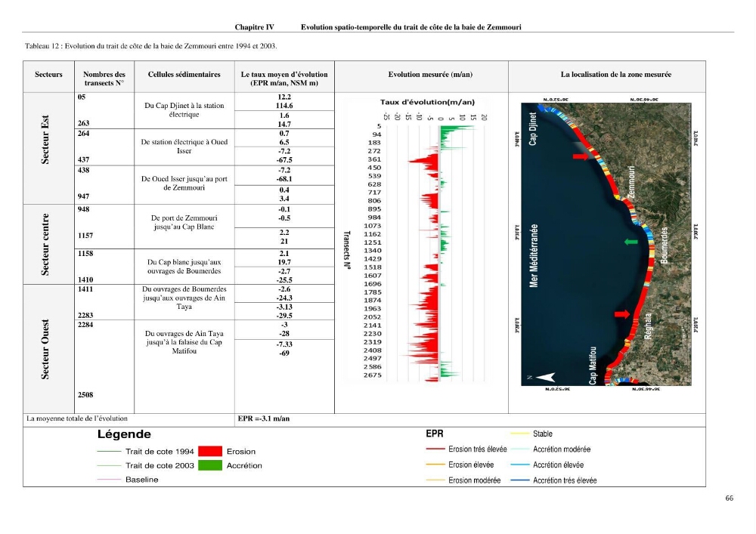Click transect number '947'
Image resolution: width=756 pixels, height=534 pixels.
[83, 196]
